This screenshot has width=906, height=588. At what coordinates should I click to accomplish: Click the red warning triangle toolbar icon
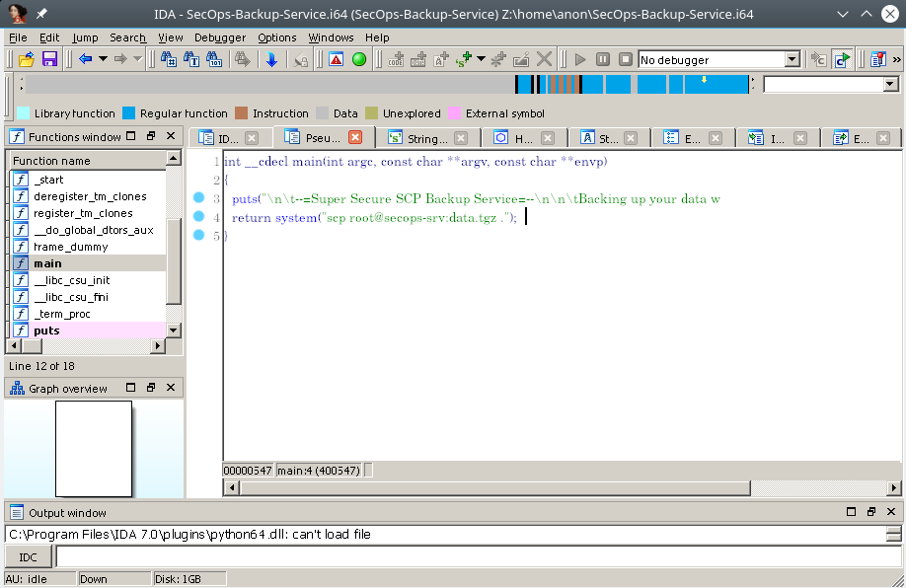tap(336, 59)
